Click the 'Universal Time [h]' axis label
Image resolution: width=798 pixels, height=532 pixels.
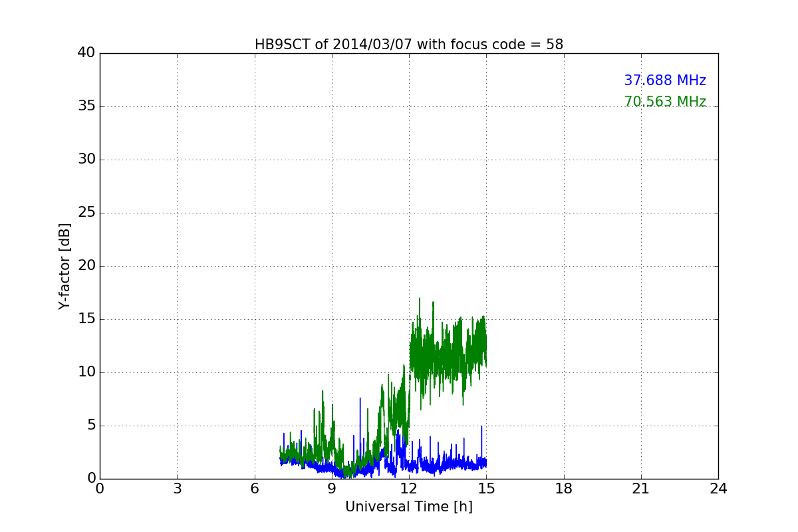(409, 507)
